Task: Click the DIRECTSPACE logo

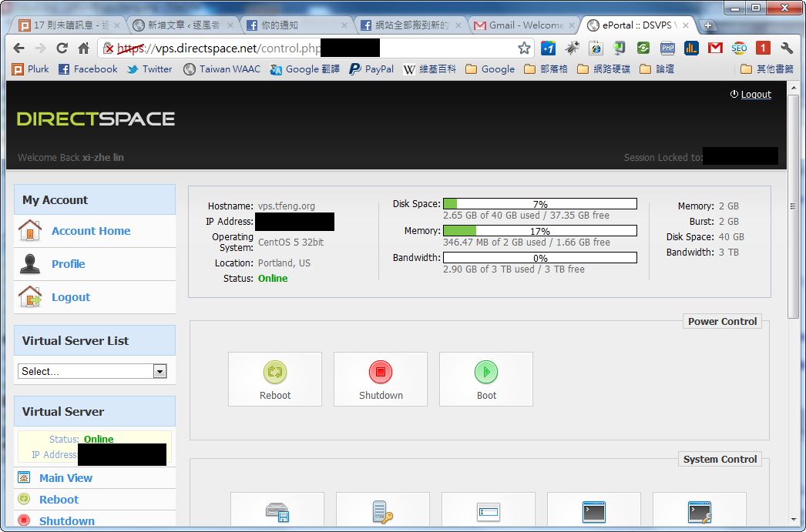Action: (x=96, y=119)
